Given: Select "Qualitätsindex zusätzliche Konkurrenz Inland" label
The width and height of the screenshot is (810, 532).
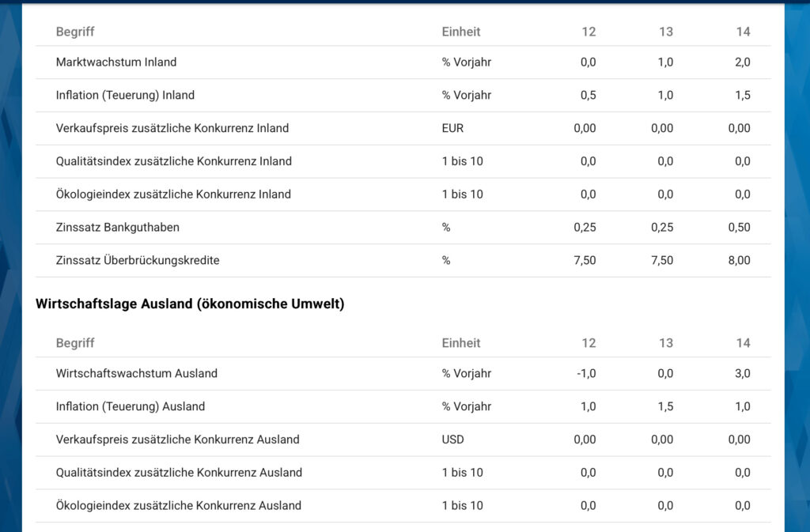Looking at the screenshot, I should [174, 161].
